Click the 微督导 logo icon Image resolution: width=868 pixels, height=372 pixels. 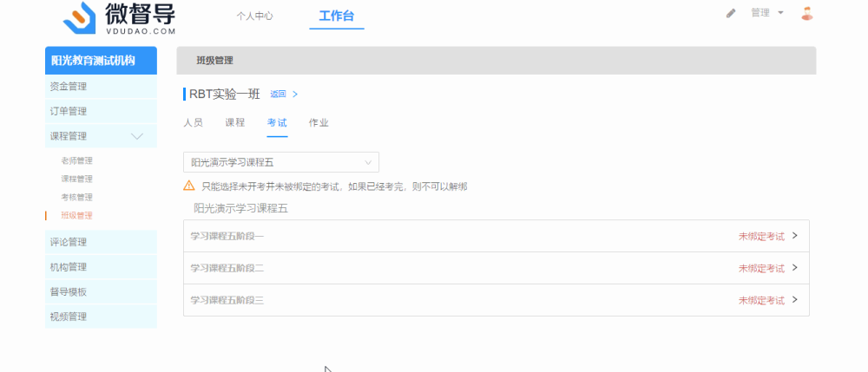[x=80, y=17]
